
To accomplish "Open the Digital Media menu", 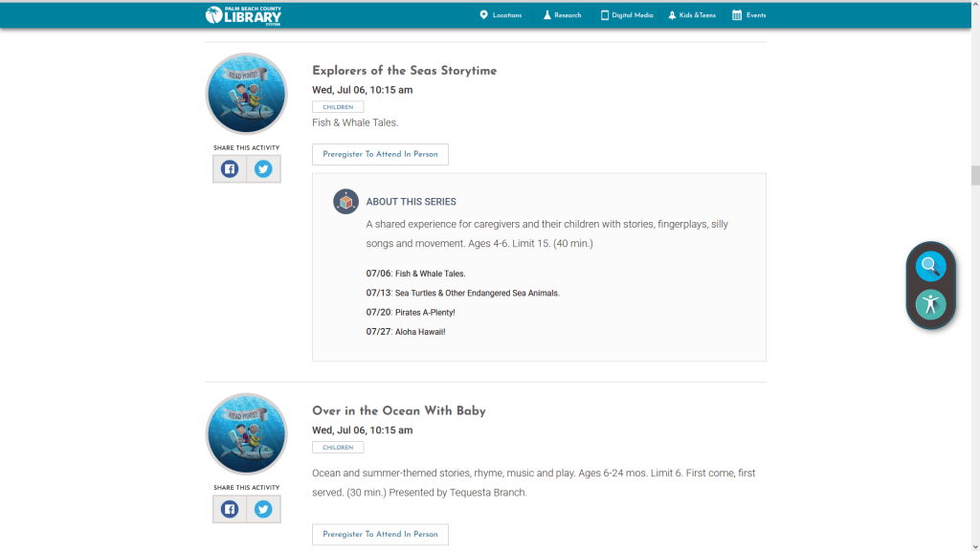I will point(627,15).
